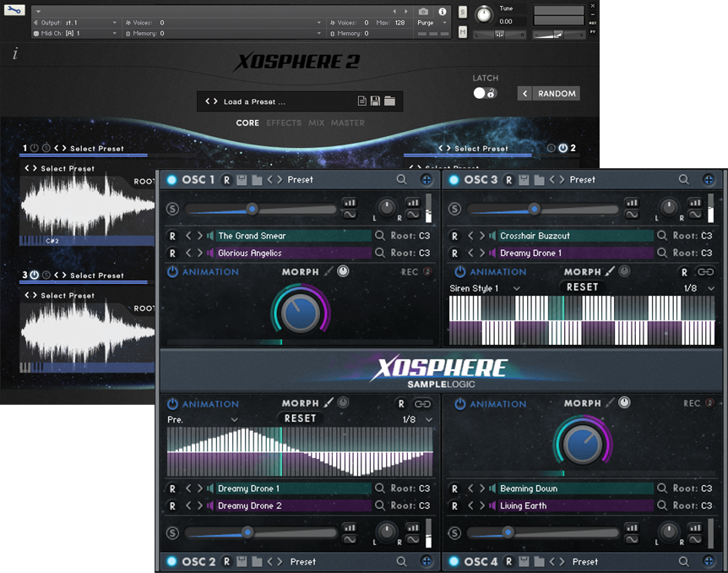728x573 pixels.
Task: Click the OSC 1 pan knob
Action: coord(386,208)
